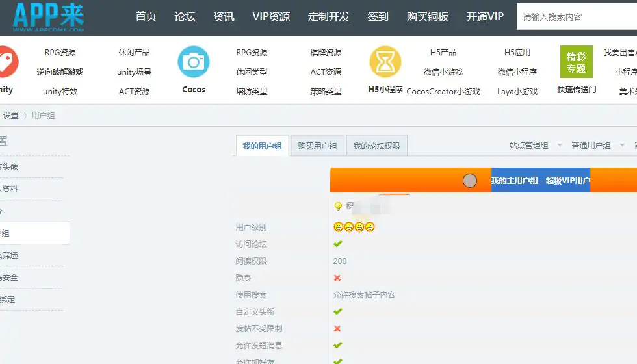Click the 200 阅读权限 value
Screen dimensions: 637x364
[340, 261]
